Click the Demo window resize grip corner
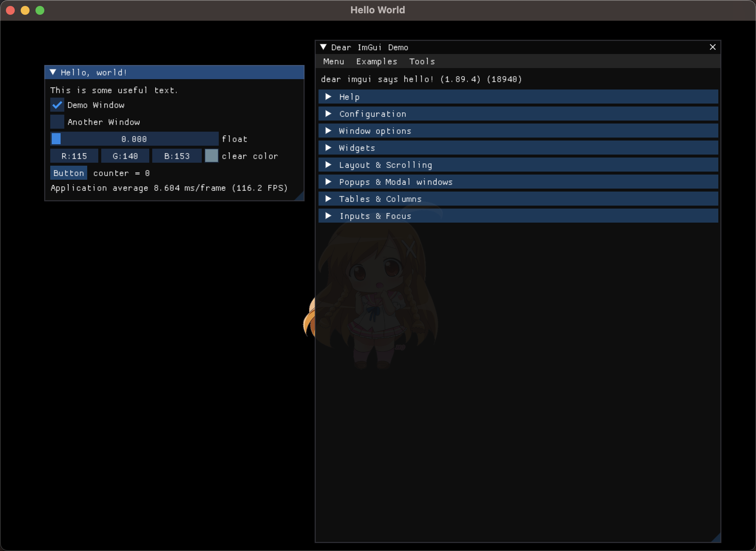This screenshot has height=551, width=756. click(x=716, y=538)
